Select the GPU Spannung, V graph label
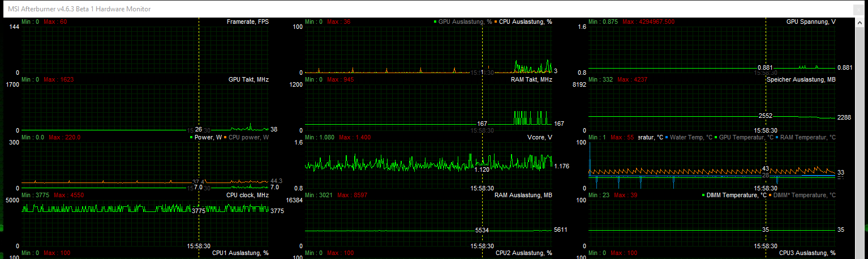Screen dimensions: 868x259 click(x=811, y=22)
